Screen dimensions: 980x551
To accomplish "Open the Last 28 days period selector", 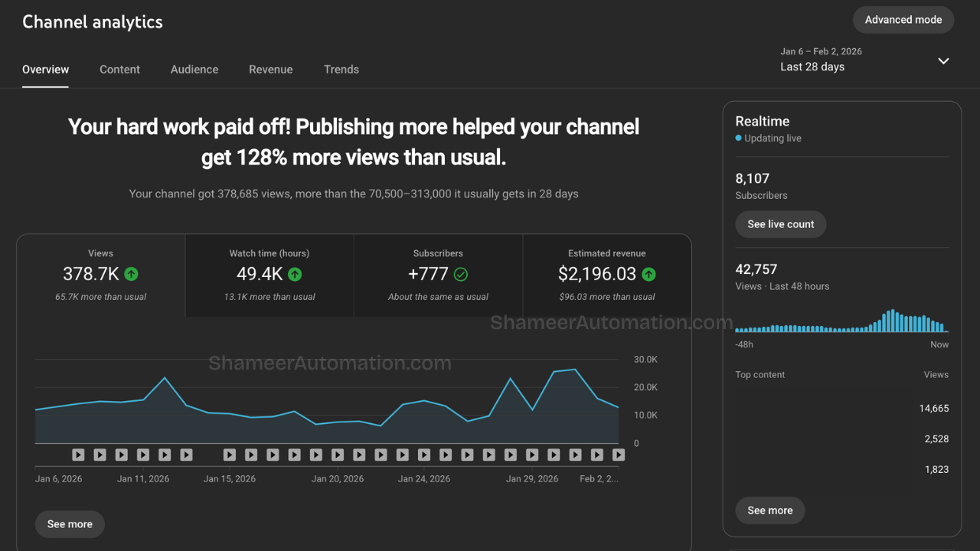I will [812, 67].
